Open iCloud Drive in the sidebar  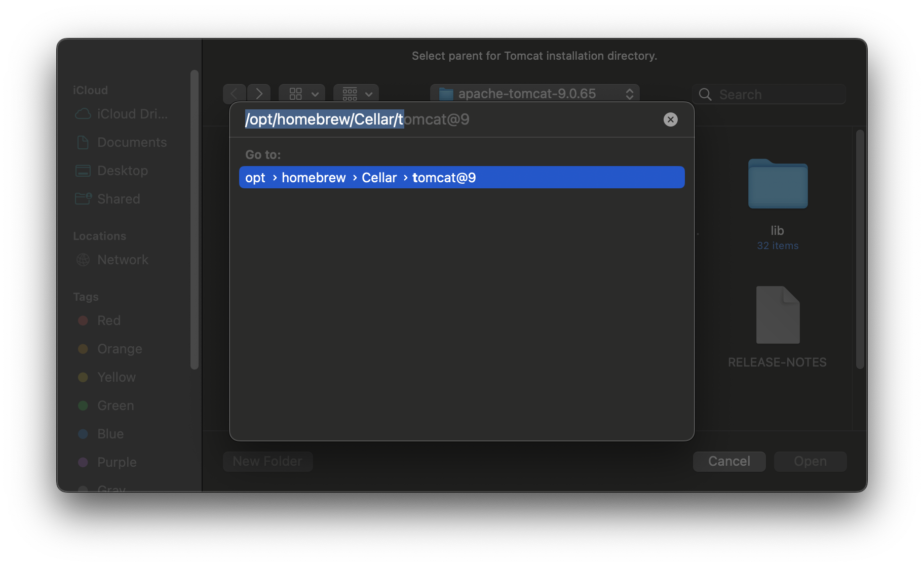122,114
